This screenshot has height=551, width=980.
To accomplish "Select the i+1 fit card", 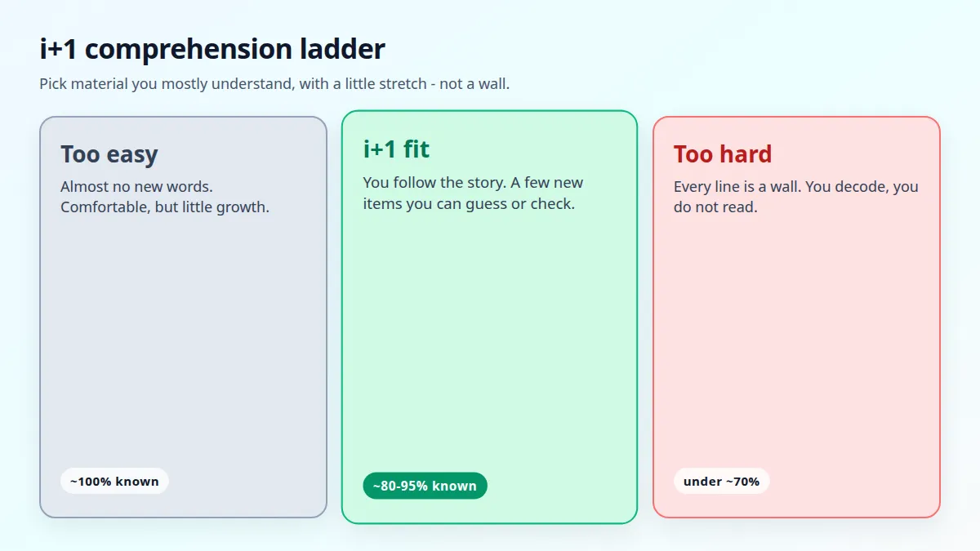I will point(489,317).
